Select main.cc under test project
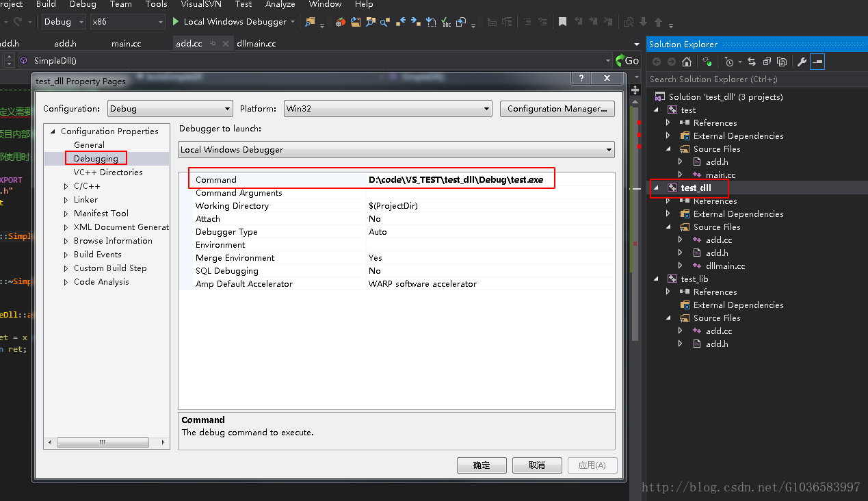This screenshot has width=868, height=501. (720, 175)
